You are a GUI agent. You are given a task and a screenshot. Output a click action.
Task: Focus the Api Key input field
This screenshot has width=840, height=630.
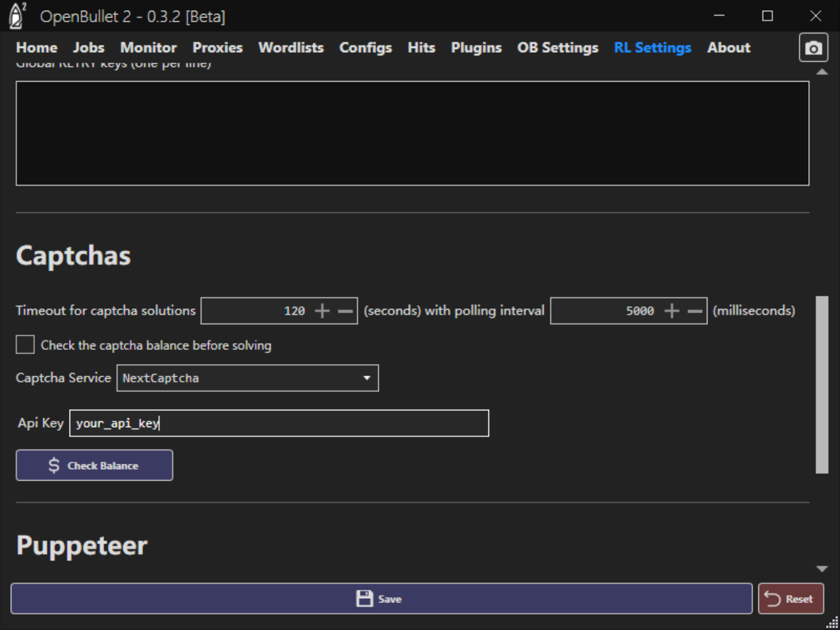click(x=279, y=423)
